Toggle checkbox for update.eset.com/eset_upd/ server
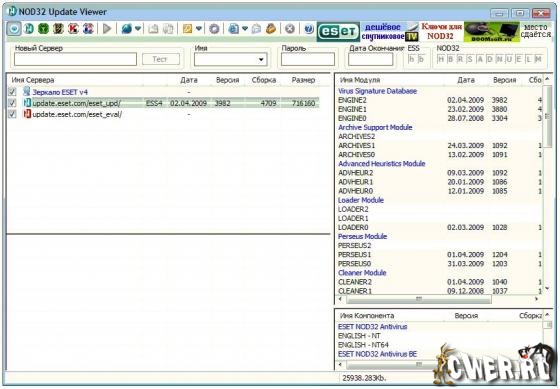This screenshot has width=560, height=389. [12, 103]
